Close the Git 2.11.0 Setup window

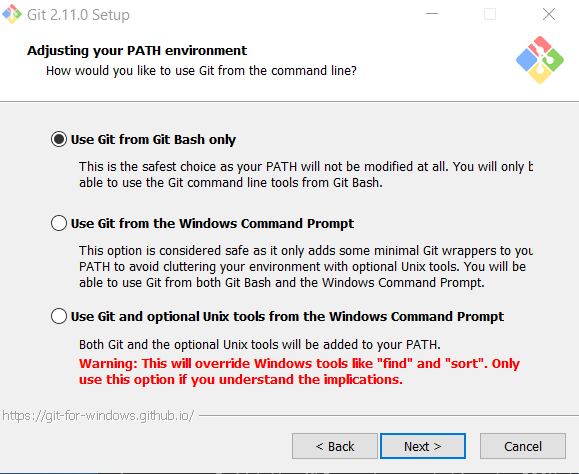(x=549, y=14)
